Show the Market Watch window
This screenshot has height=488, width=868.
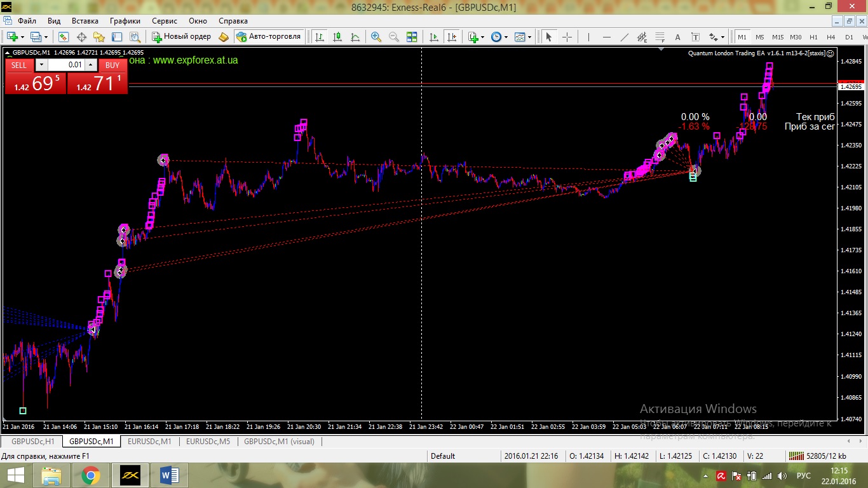(x=63, y=37)
